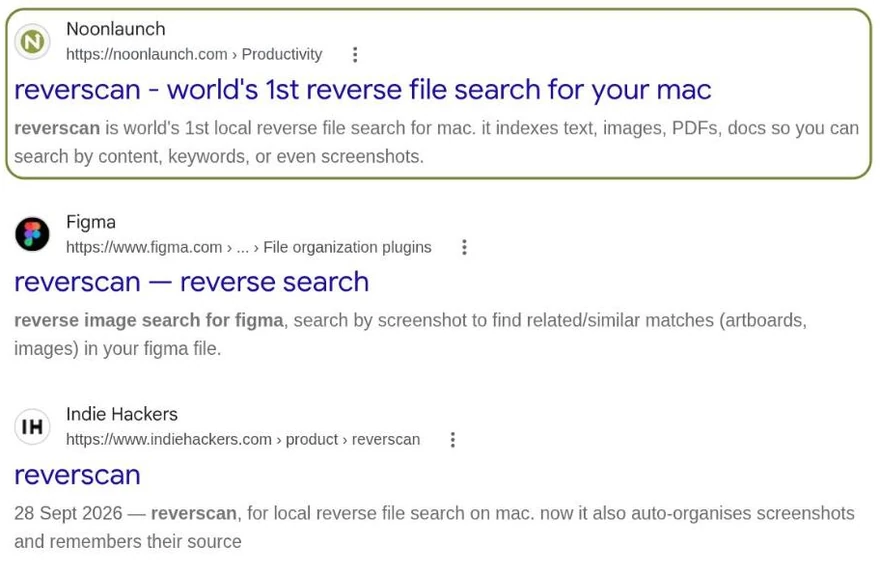Click the Noonlaunch favicon icon
The image size is (880, 573).
(x=32, y=42)
